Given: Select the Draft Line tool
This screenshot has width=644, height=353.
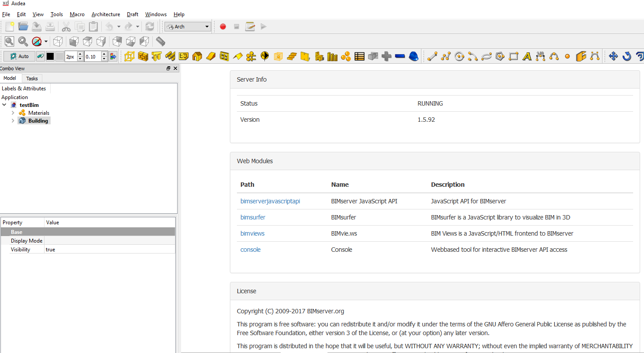Looking at the screenshot, I should point(432,56).
